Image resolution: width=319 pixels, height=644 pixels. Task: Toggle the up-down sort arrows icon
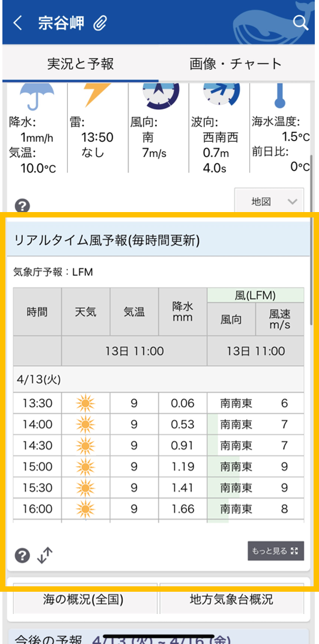[45, 555]
